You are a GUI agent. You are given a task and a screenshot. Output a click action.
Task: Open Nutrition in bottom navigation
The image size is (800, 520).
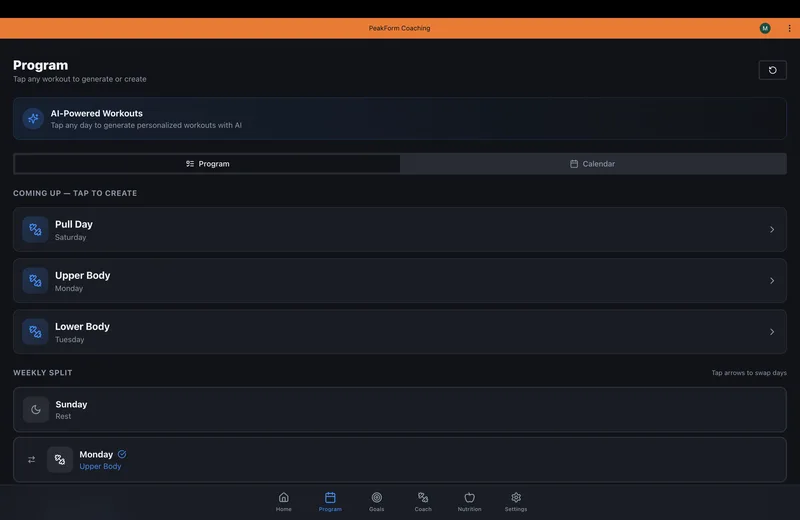point(469,502)
